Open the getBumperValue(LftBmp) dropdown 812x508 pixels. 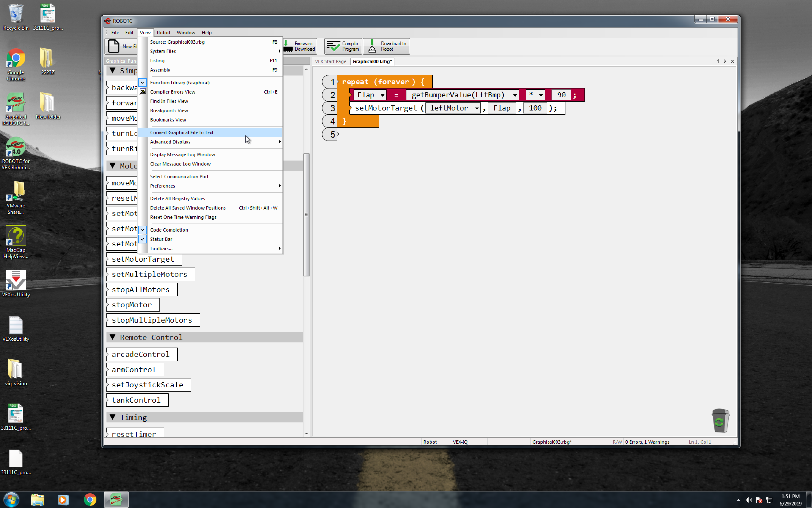coord(515,95)
